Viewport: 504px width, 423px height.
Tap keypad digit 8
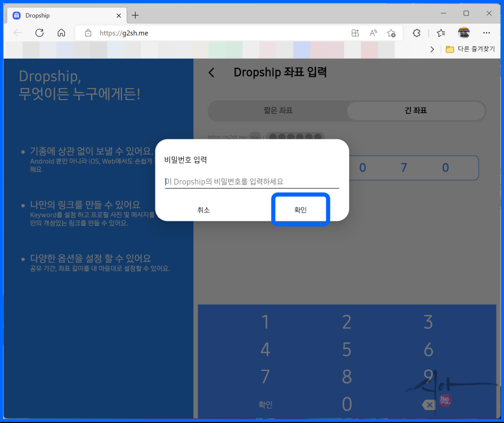coord(347,377)
